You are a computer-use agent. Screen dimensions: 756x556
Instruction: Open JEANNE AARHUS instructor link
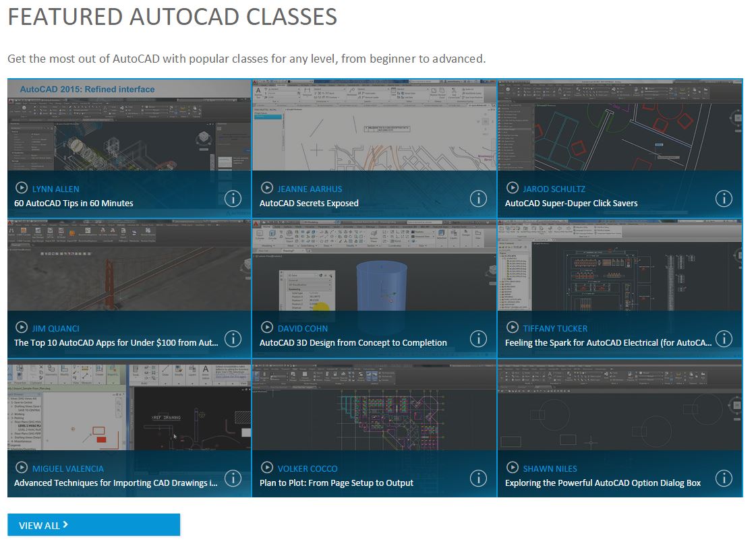(310, 189)
